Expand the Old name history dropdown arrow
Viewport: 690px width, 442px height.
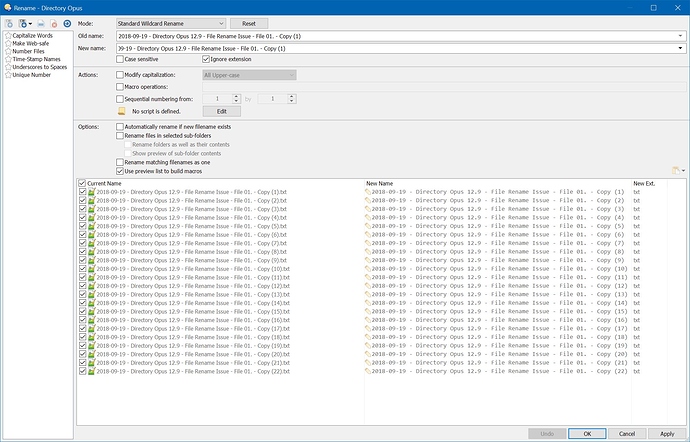tap(680, 36)
